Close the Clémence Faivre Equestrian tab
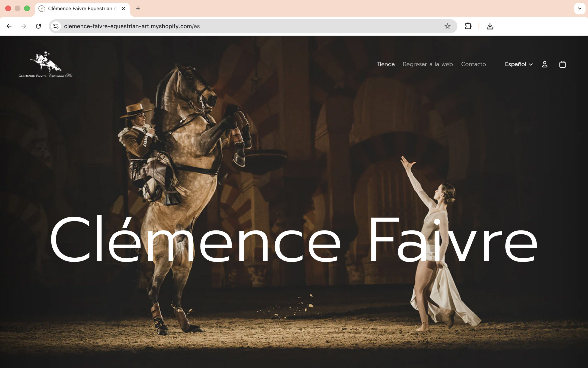The image size is (588, 368). [123, 9]
